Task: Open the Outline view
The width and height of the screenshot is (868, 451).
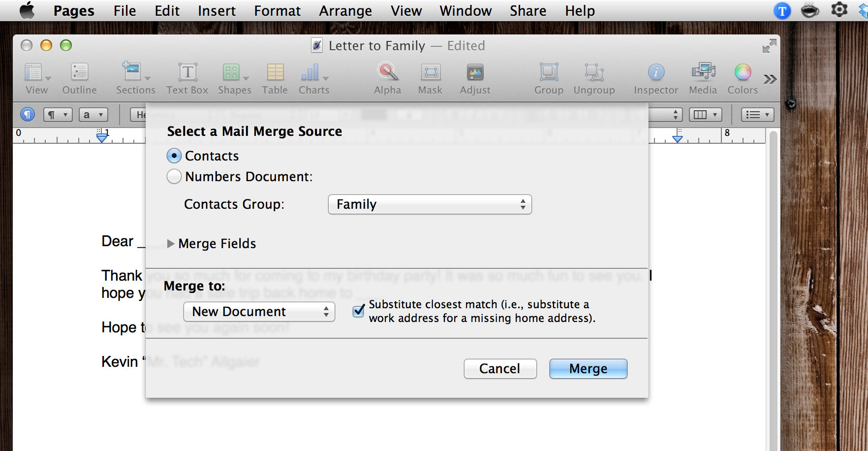Action: click(x=79, y=78)
